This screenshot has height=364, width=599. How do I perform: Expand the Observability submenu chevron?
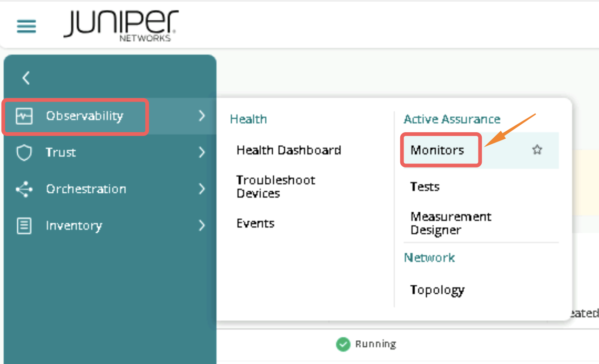(x=202, y=116)
